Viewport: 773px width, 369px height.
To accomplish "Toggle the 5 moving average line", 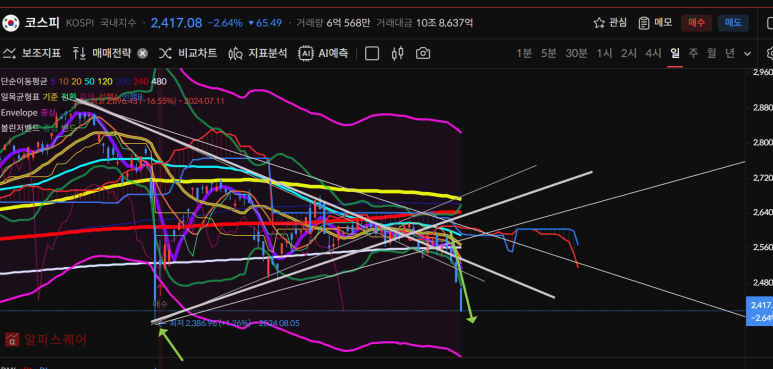I will (x=53, y=82).
